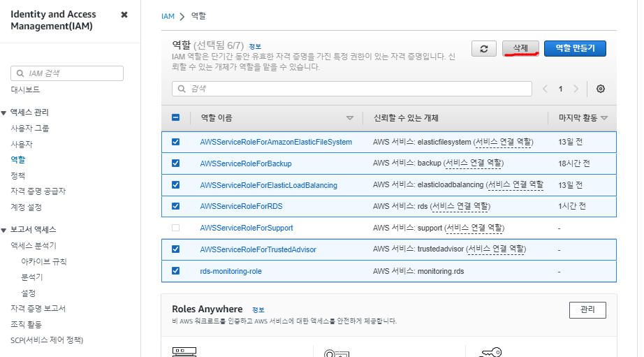Image resolution: width=644 pixels, height=357 pixels.
Task: Open 정책 in sidebar
Action: 17,175
